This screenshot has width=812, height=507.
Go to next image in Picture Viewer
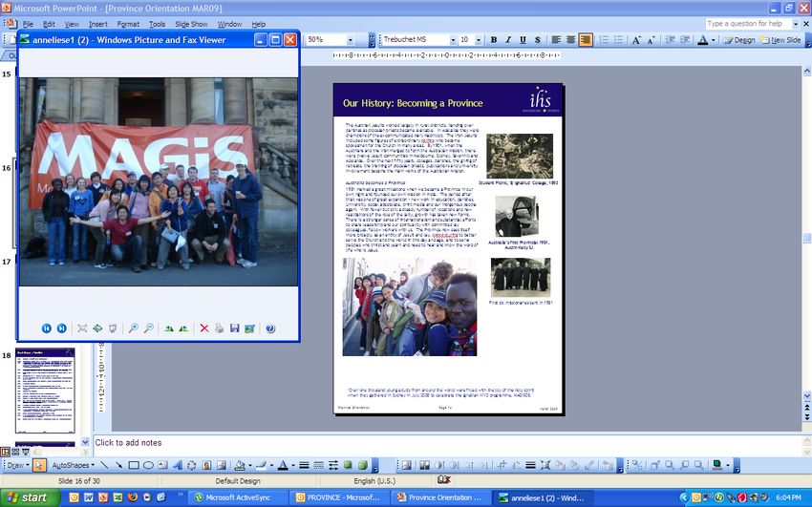coord(62,328)
